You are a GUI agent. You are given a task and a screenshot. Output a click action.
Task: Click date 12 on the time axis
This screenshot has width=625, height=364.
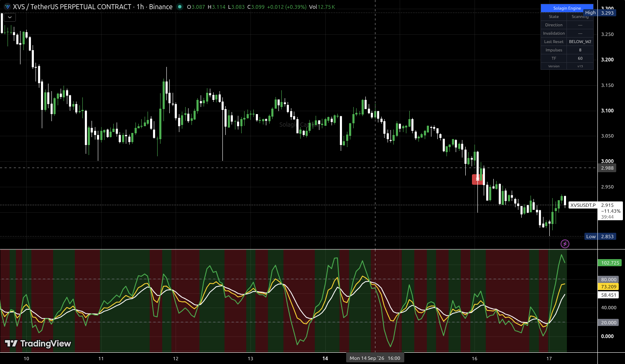coord(176,359)
